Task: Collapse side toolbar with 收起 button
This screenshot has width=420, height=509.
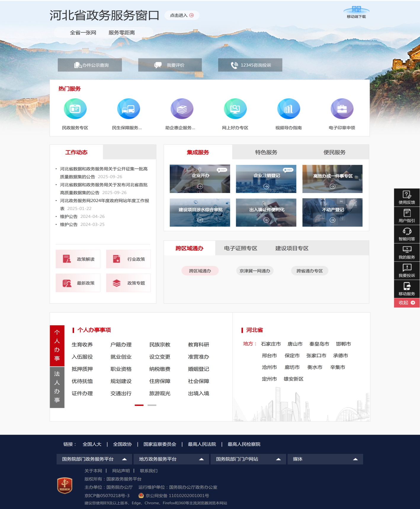Action: (407, 303)
